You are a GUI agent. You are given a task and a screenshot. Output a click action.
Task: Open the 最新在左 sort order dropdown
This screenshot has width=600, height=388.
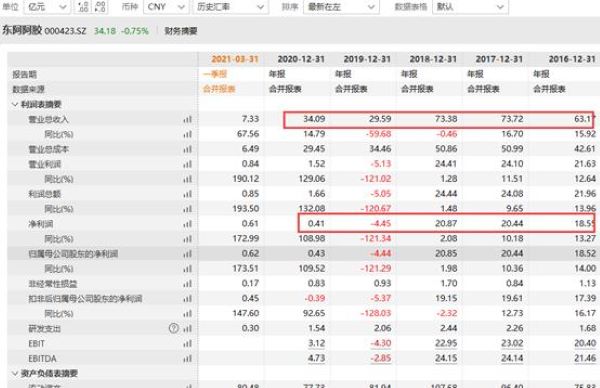click(x=341, y=7)
